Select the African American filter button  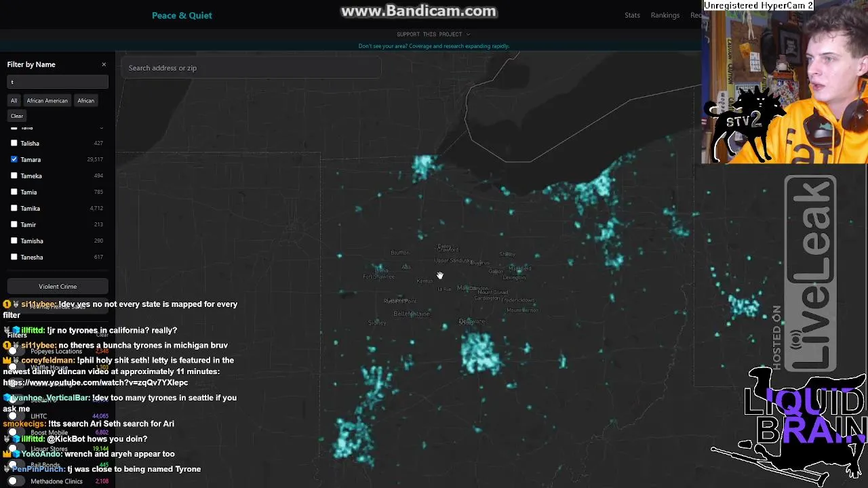(47, 100)
